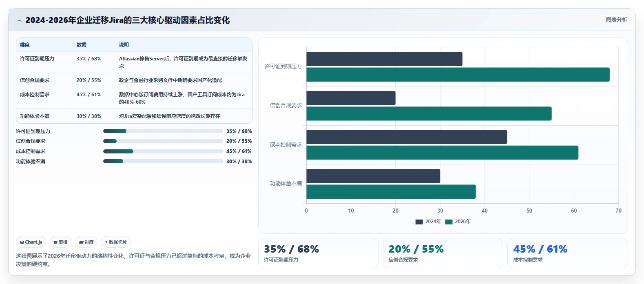Click the 图表分析 label
Viewport: 644px width, 284px height.
point(616,20)
